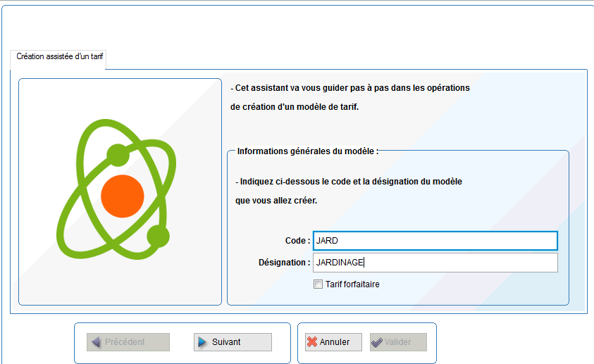The width and height of the screenshot is (594, 364).
Task: Click the Code : field label
Action: pyautogui.click(x=298, y=241)
